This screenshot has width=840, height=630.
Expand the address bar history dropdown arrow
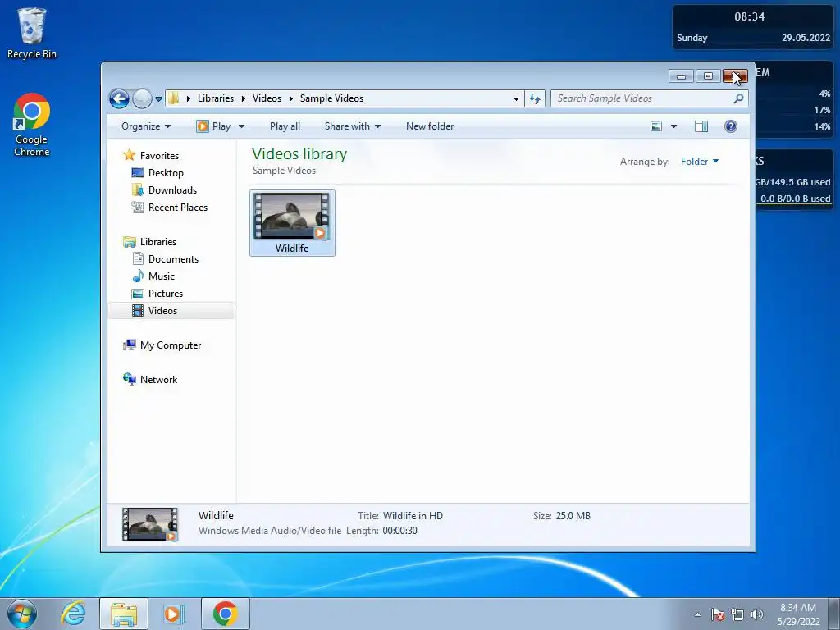point(516,98)
